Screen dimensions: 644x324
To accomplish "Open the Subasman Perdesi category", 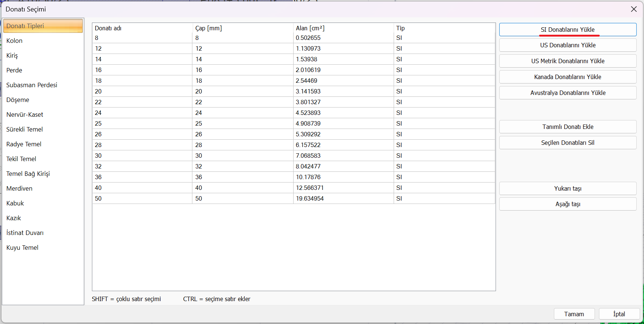I will (x=32, y=85).
